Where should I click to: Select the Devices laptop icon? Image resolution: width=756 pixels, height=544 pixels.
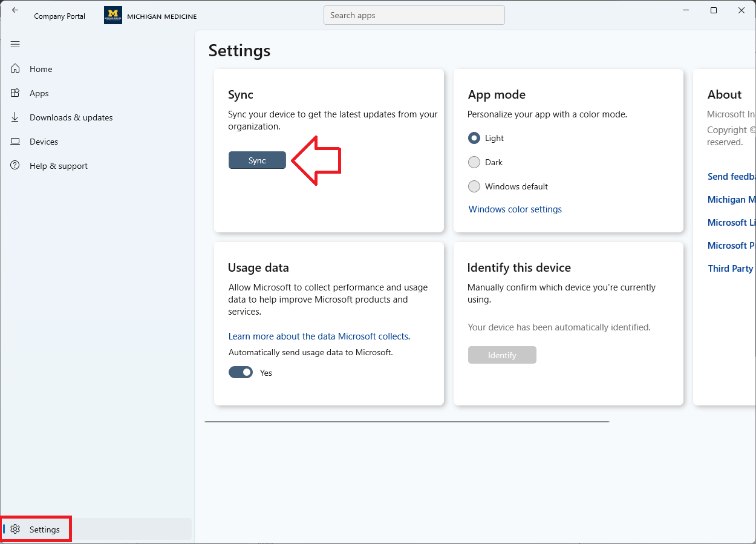pos(15,142)
